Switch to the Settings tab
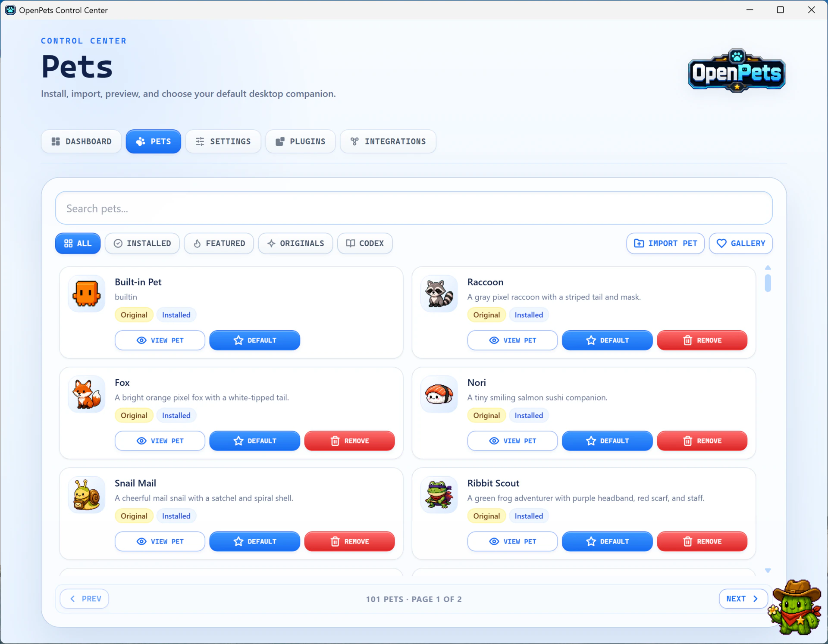 tap(223, 141)
